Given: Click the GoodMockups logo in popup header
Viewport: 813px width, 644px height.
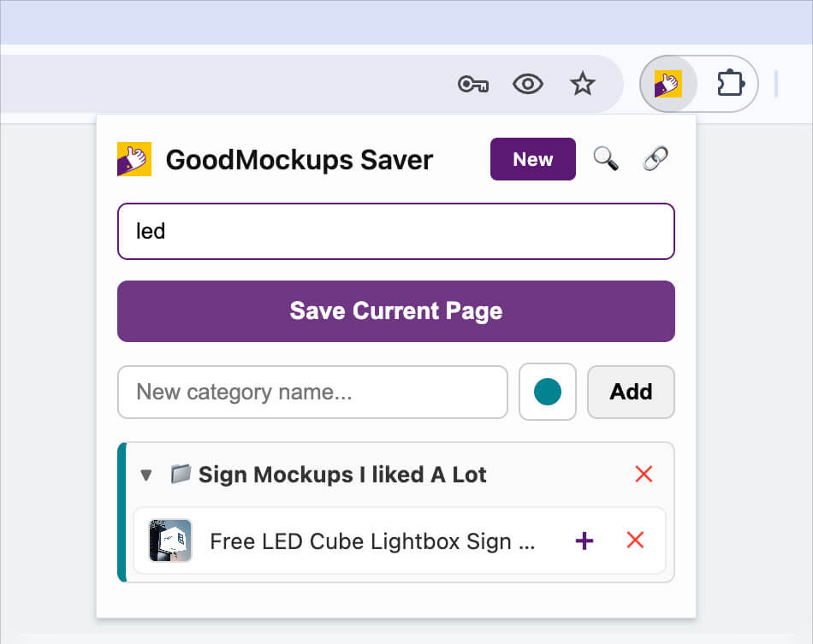Looking at the screenshot, I should click(134, 159).
